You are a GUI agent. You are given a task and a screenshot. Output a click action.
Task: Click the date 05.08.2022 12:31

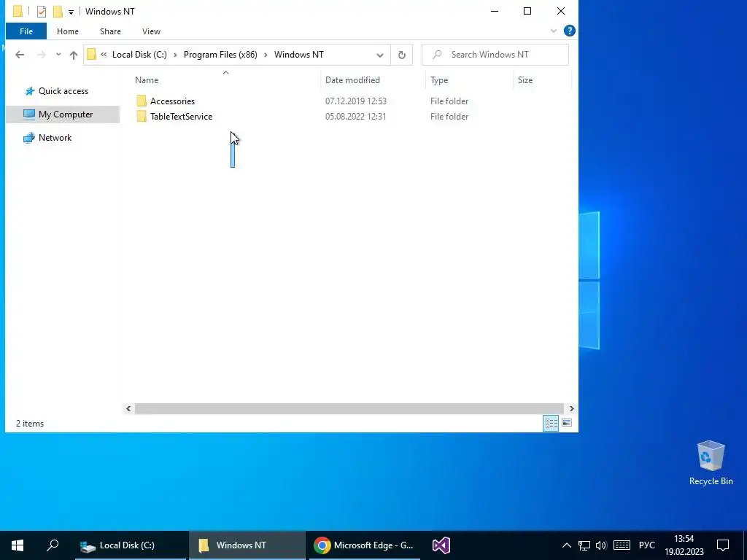[356, 116]
